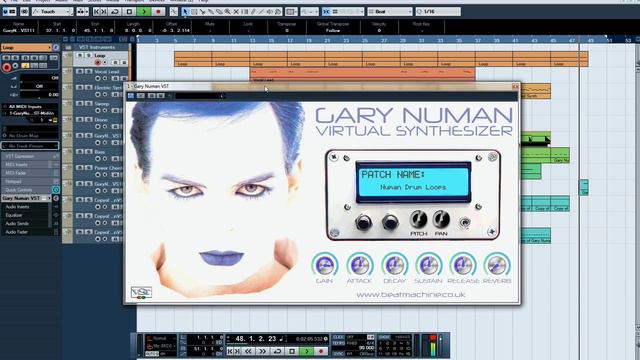The width and height of the screenshot is (640, 360).
Task: Turn the GAIN knob on synth
Action: click(x=325, y=265)
